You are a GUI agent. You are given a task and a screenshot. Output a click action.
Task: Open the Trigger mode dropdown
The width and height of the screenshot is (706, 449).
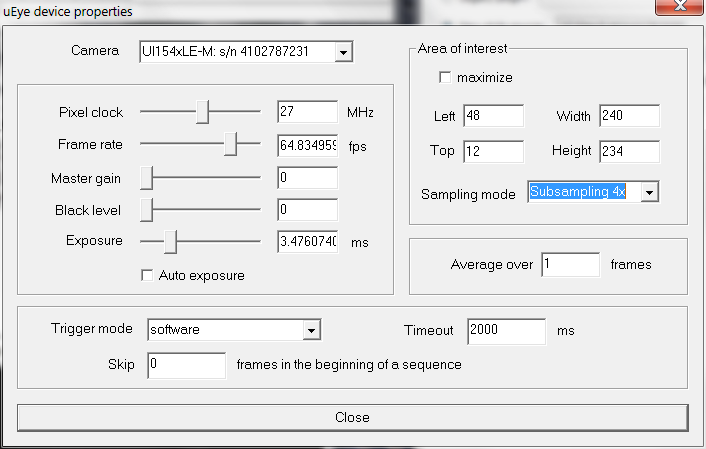coord(311,330)
